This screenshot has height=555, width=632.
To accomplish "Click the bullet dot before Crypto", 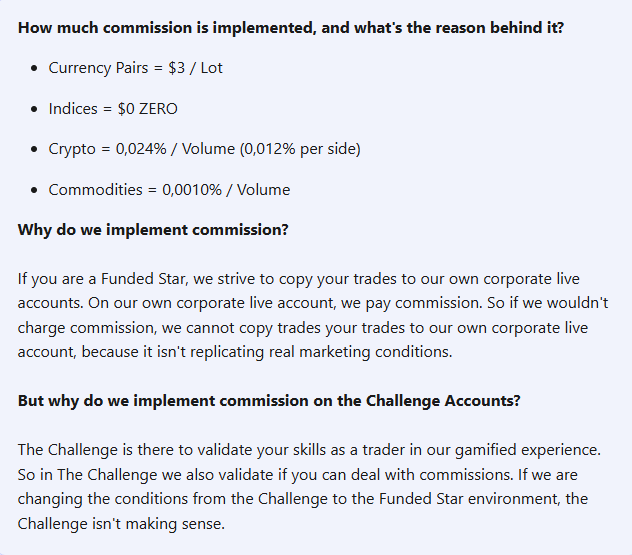I will point(34,149).
